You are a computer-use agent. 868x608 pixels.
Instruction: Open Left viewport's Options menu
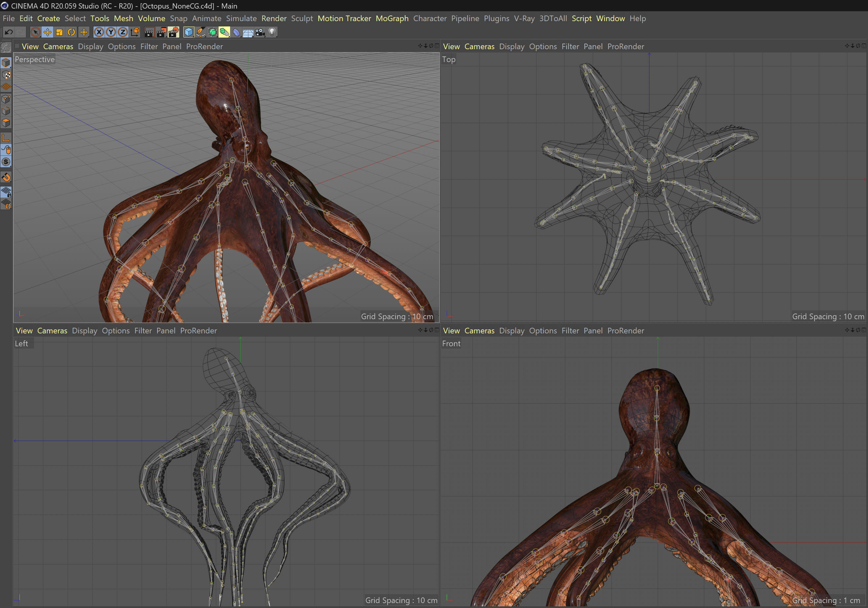(116, 331)
